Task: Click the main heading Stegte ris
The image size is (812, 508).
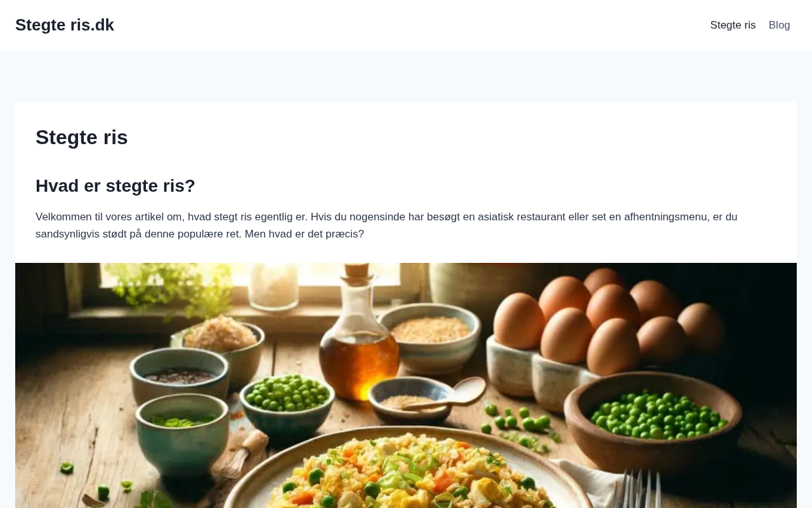Action: 82,137
